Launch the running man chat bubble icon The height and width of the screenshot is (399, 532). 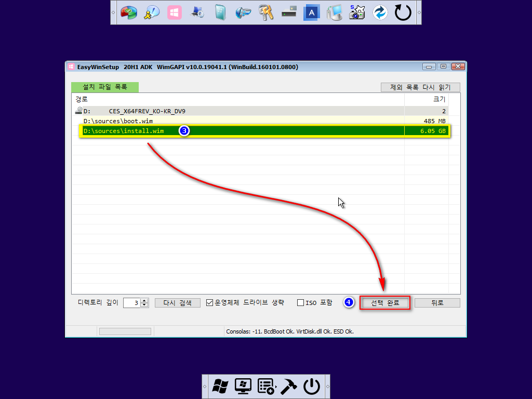point(152,12)
